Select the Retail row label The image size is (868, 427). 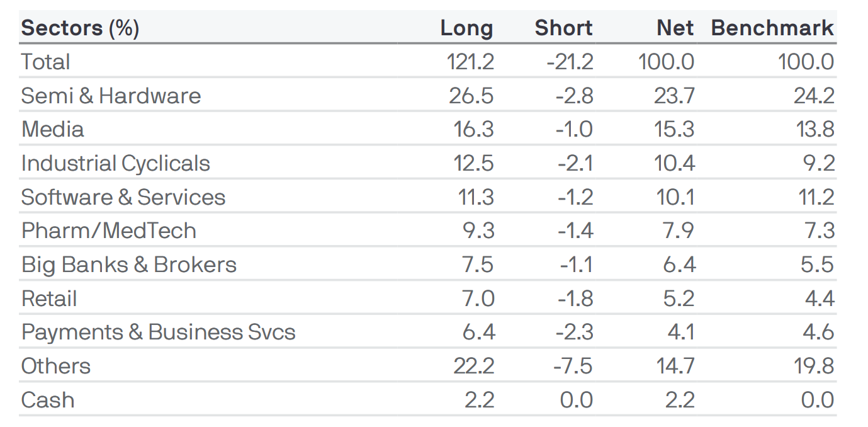[x=49, y=298]
